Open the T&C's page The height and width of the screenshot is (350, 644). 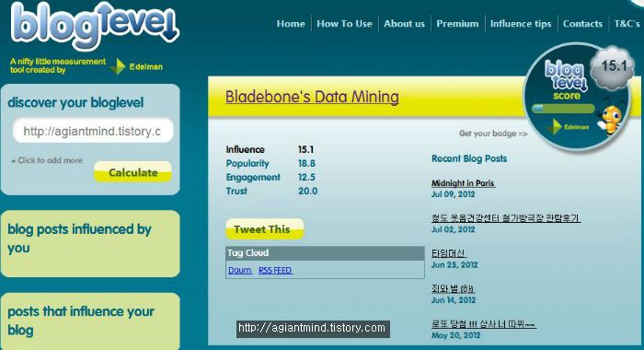point(627,24)
